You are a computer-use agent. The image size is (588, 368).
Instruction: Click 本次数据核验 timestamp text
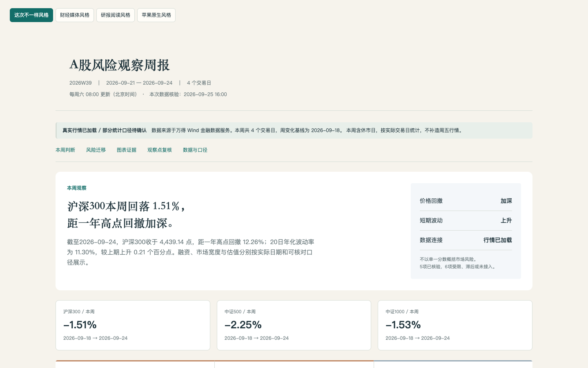(x=188, y=94)
